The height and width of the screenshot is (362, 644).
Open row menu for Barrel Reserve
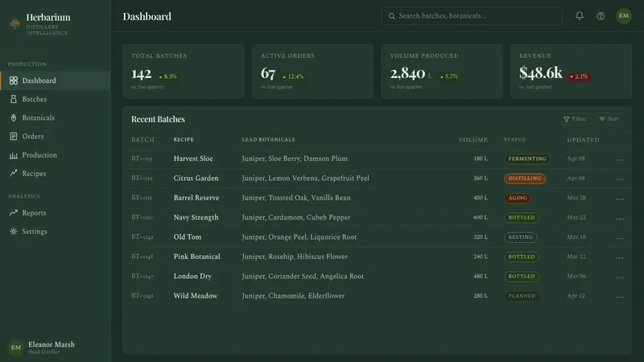[x=619, y=199]
